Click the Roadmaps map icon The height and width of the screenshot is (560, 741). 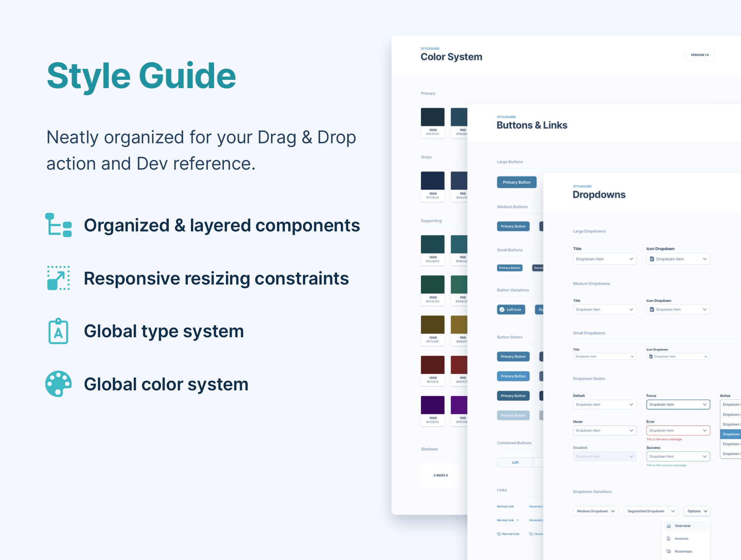tap(669, 551)
